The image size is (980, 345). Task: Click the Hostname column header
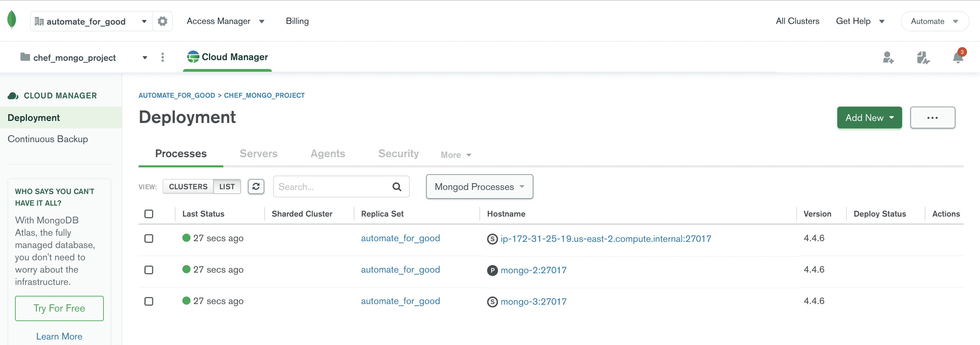pyautogui.click(x=506, y=214)
